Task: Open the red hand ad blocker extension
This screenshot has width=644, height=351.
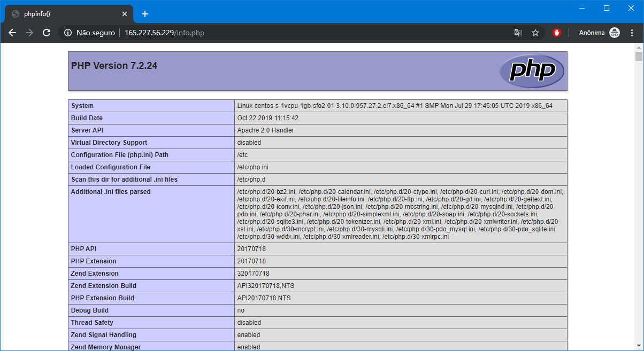Action: pyautogui.click(x=557, y=33)
